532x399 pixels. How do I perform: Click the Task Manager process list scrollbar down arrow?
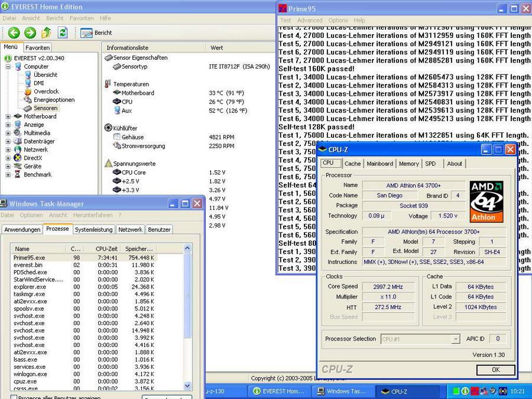tap(187, 386)
